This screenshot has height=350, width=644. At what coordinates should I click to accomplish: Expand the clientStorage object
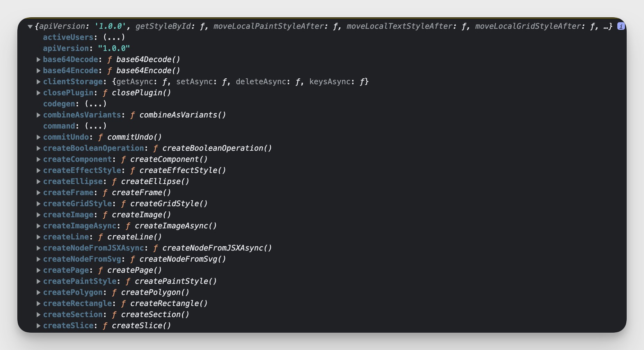tap(38, 82)
